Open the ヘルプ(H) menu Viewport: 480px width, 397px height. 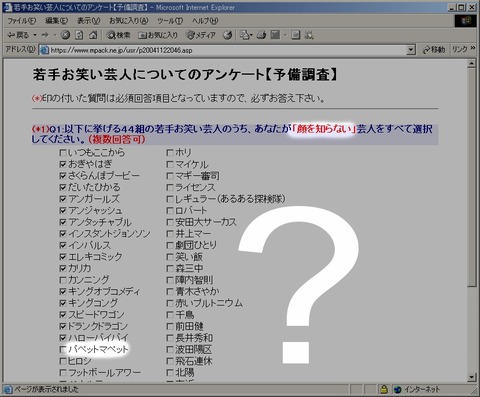[x=205, y=21]
